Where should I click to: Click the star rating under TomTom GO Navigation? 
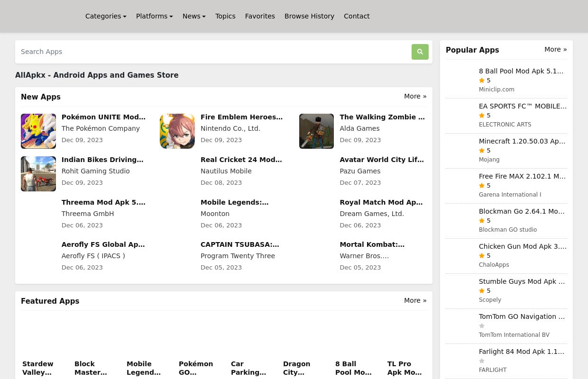pyautogui.click(x=482, y=326)
